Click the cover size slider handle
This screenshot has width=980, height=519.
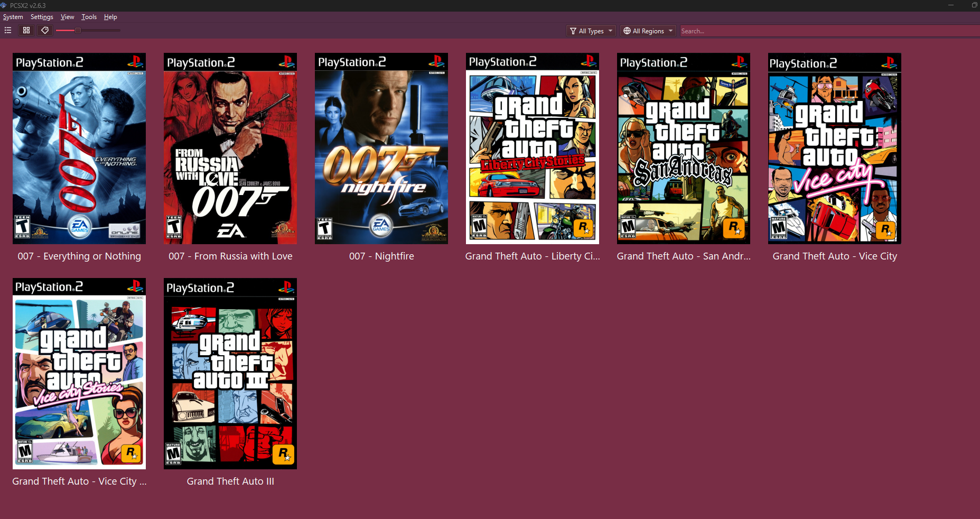tap(78, 31)
